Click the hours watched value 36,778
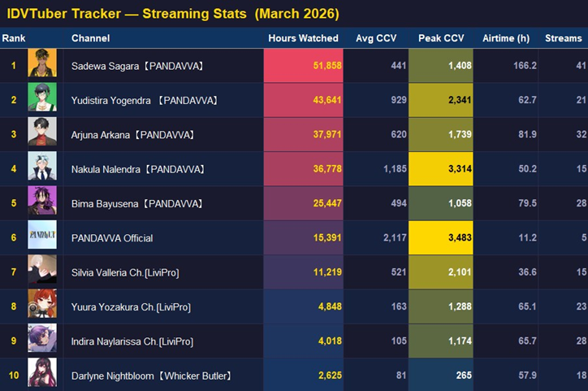This screenshot has width=588, height=391. (x=327, y=169)
